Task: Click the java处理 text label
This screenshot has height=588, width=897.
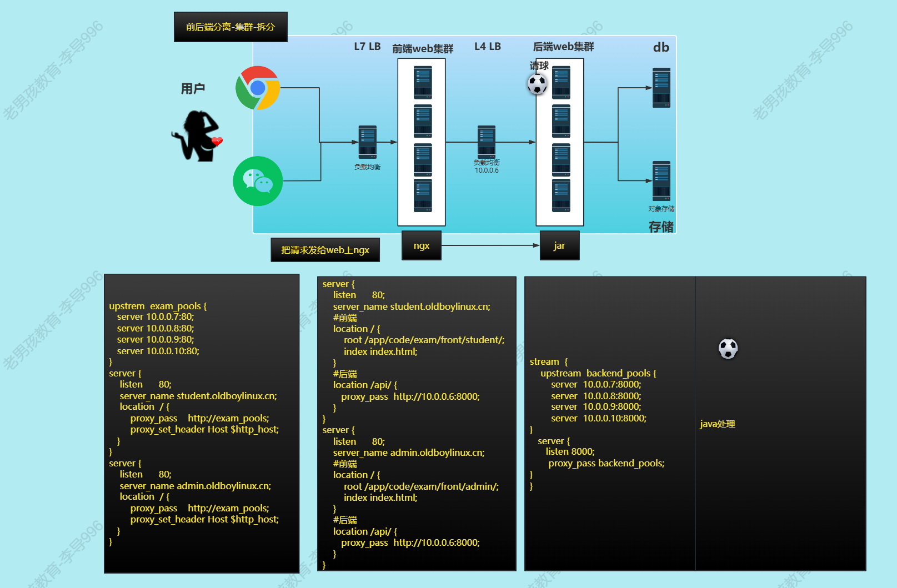Action: pyautogui.click(x=717, y=424)
